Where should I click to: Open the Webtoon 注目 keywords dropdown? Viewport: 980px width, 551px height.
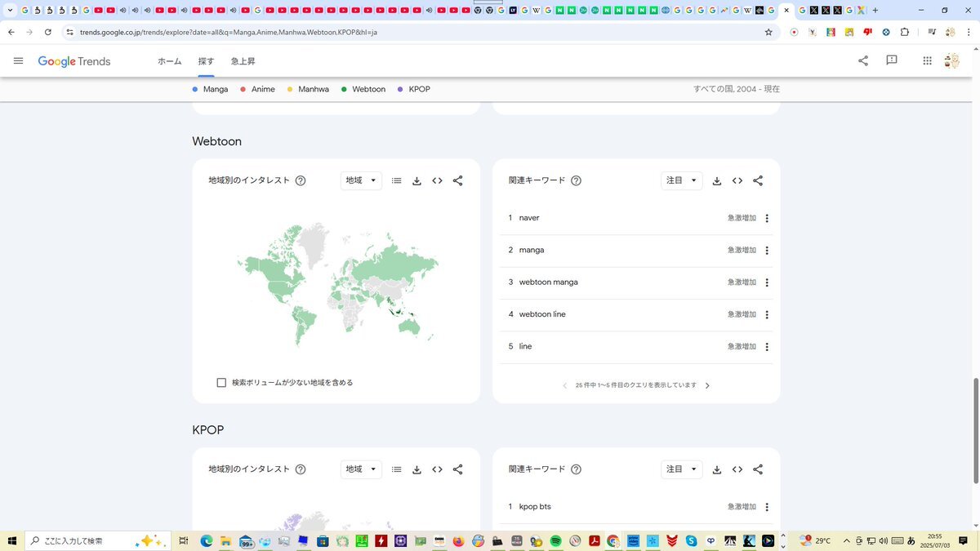point(682,180)
